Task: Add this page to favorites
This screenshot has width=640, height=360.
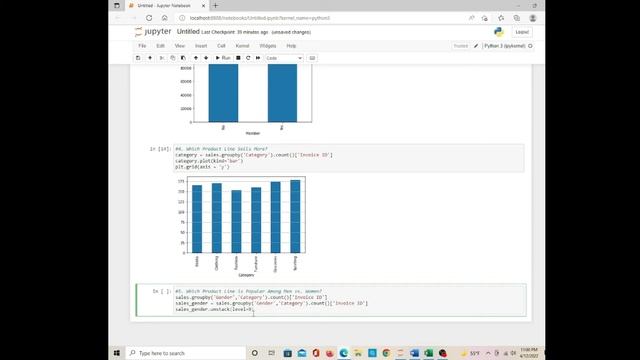Action: tap(485, 18)
